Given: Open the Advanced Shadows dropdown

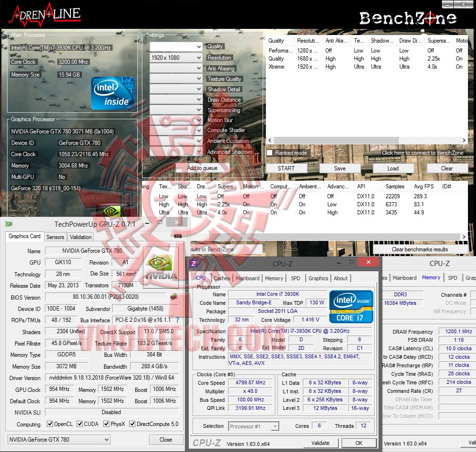Looking at the screenshot, I should click(x=176, y=151).
